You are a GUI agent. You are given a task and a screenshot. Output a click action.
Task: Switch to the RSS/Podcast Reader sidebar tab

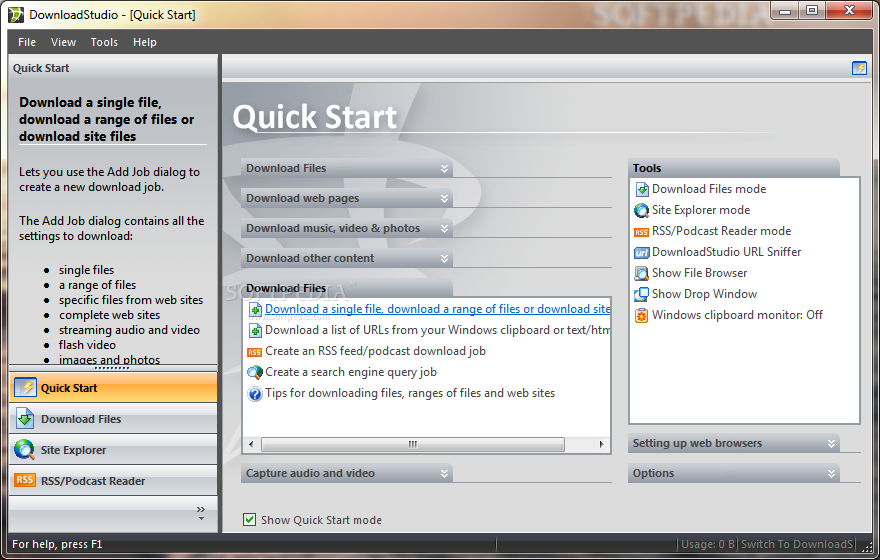pyautogui.click(x=113, y=480)
